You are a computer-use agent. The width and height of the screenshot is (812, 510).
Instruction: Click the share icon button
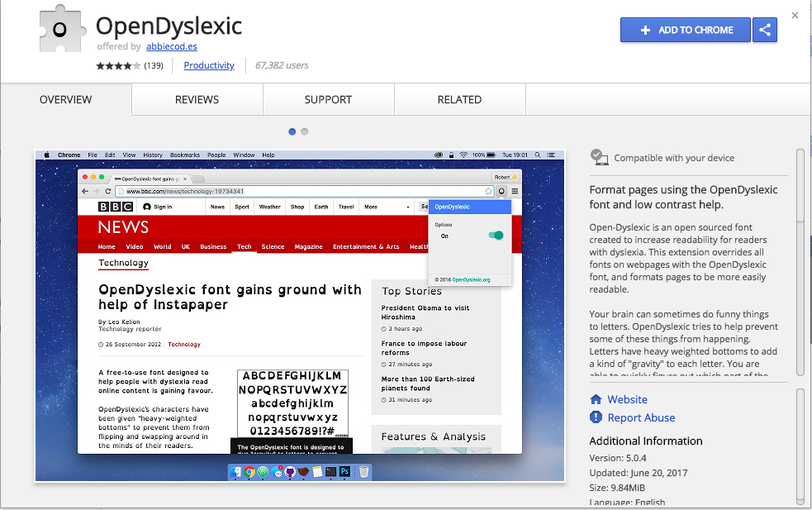click(x=765, y=30)
